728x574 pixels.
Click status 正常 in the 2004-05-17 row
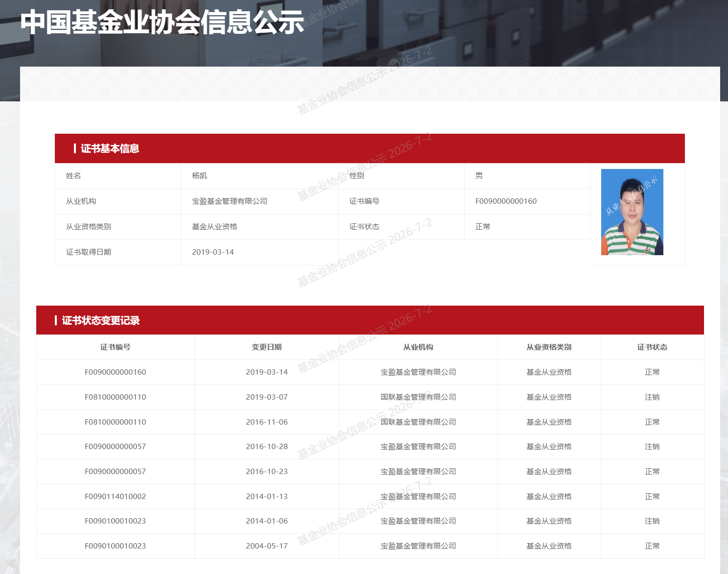coord(652,546)
